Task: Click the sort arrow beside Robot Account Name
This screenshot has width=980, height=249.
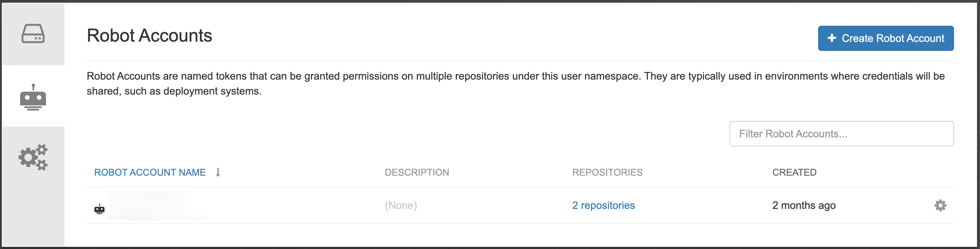Action: [x=218, y=172]
